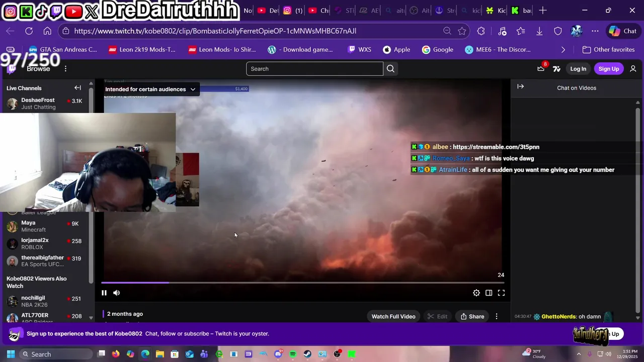Pause the Twitch clip playback
The height and width of the screenshot is (362, 644).
pyautogui.click(x=104, y=293)
